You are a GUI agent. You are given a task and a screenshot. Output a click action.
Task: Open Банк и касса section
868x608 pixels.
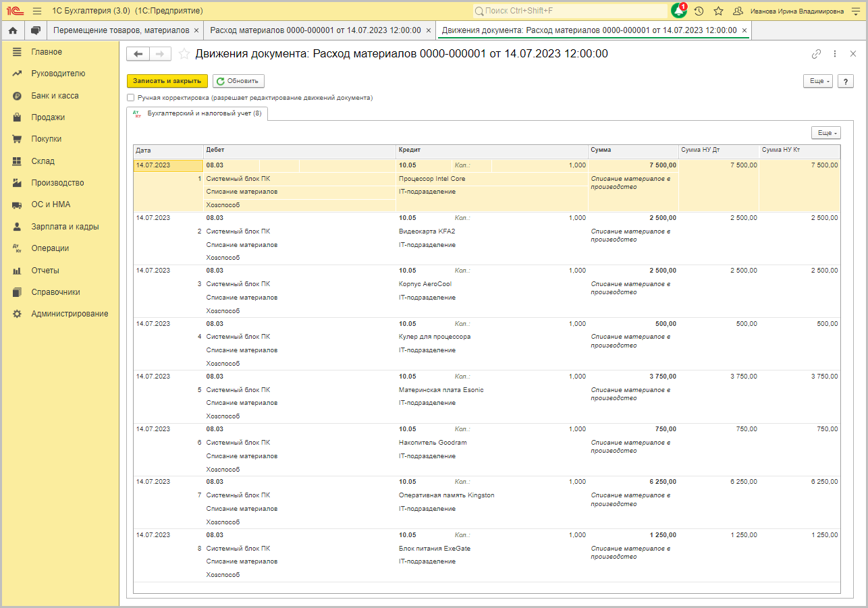[x=55, y=96]
